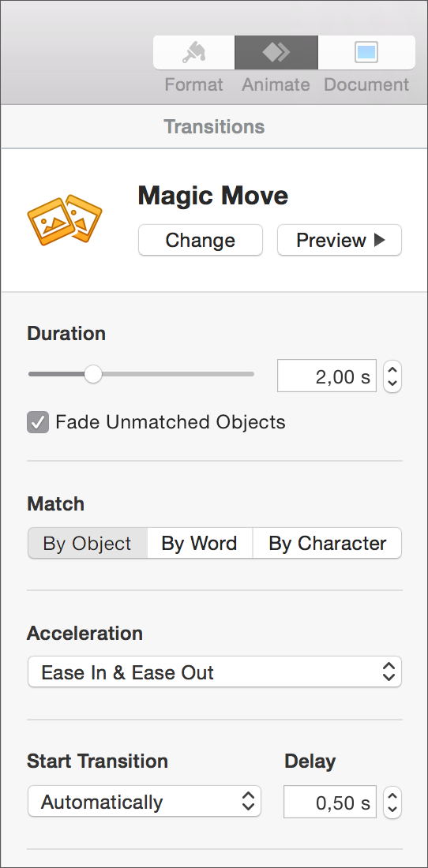Open the Acceleration Ease In & Ease Out dropdown

point(214,672)
